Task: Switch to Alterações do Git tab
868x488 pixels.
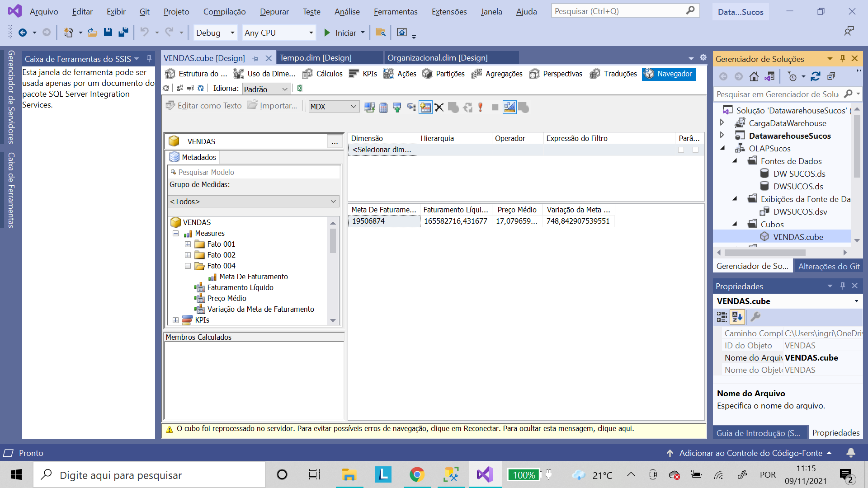Action: [x=829, y=266]
